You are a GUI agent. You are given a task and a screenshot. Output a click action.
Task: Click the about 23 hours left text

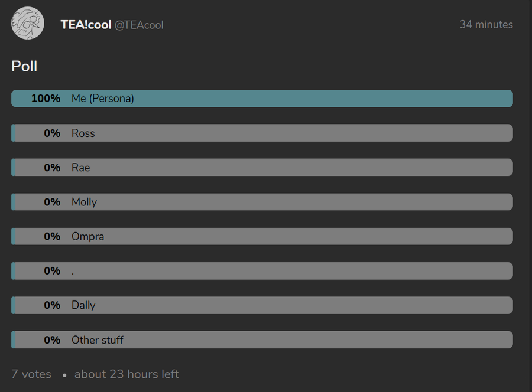click(x=126, y=374)
